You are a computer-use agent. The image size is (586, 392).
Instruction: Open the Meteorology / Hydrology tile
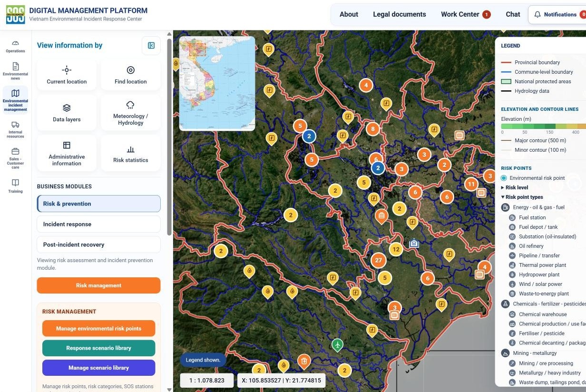(130, 113)
